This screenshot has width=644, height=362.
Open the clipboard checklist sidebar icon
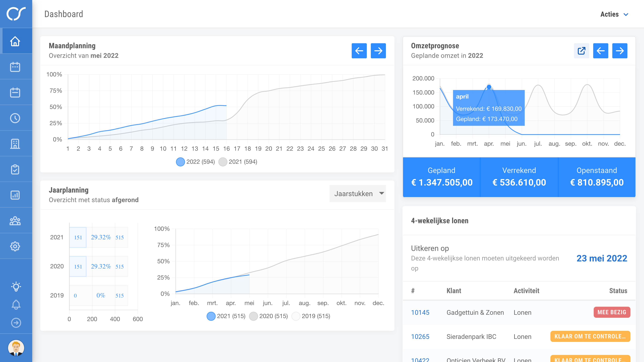[x=15, y=169]
